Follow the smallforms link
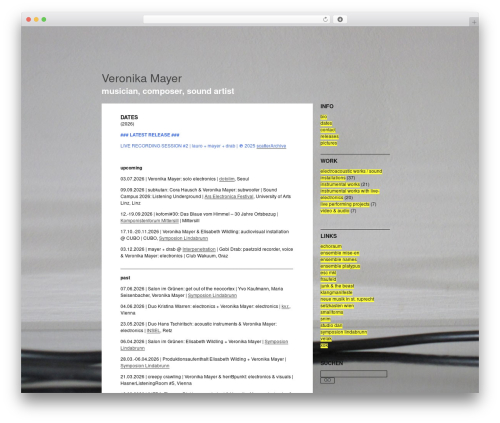This screenshot has width=500, height=423. pos(332,312)
